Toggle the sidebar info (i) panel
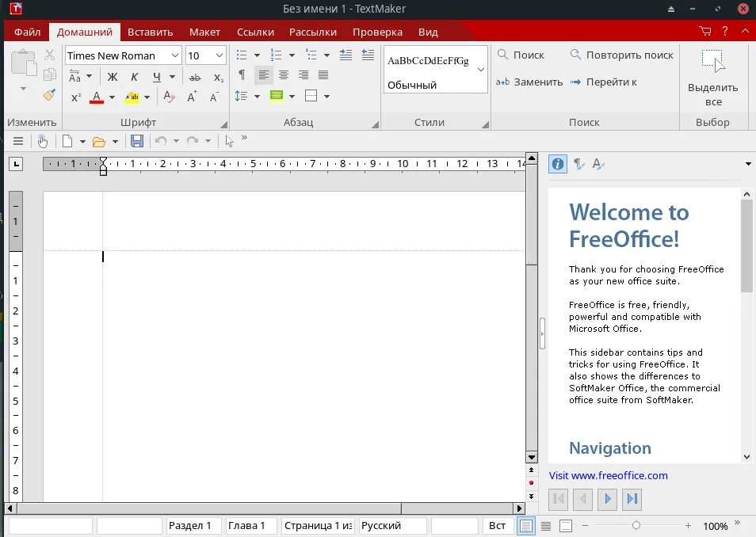Viewport: 756px width, 537px height. point(558,164)
